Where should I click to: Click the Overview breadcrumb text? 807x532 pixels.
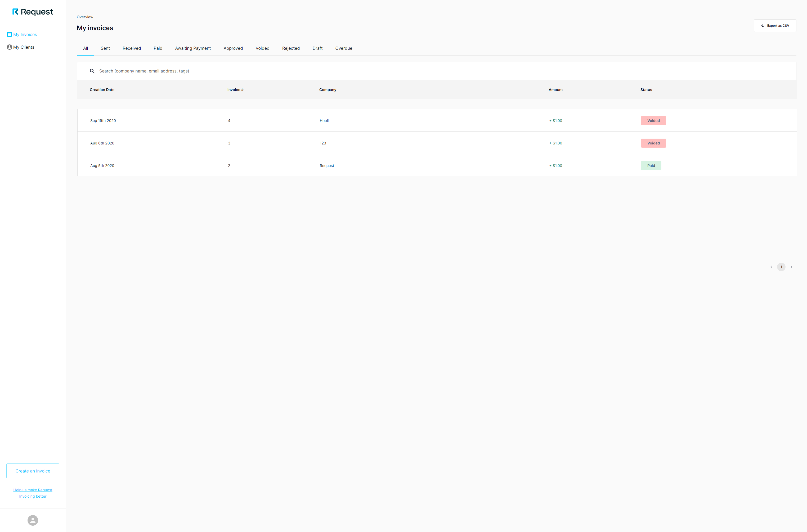[x=85, y=17]
